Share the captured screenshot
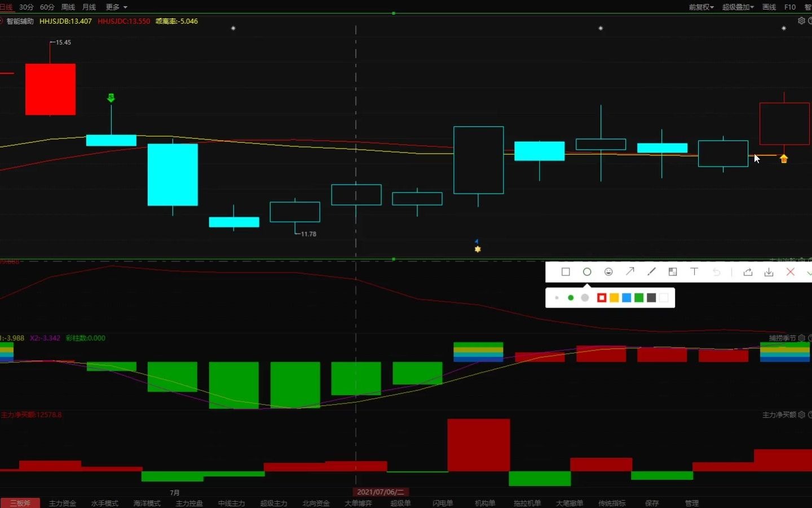The width and height of the screenshot is (812, 508). pos(748,272)
